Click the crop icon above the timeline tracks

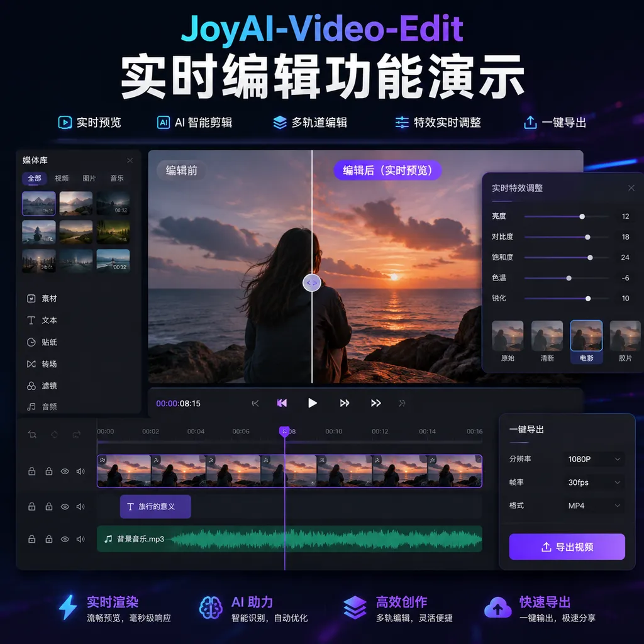(x=32, y=434)
